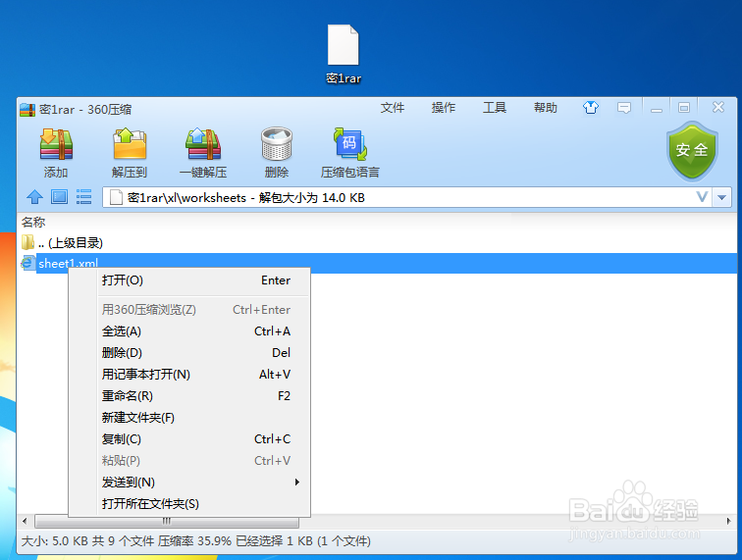Click the 360压缩 app icon in title bar

coord(27,110)
